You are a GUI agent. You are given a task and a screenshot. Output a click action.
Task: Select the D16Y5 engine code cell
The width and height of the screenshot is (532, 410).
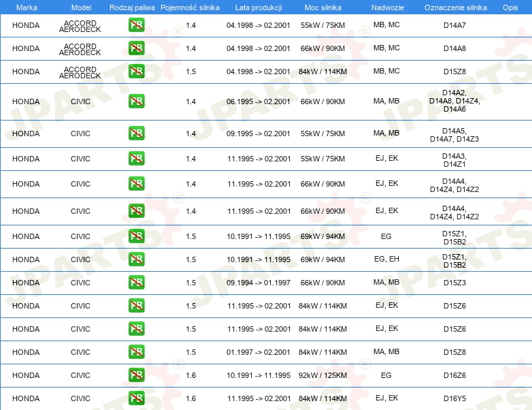454,398
